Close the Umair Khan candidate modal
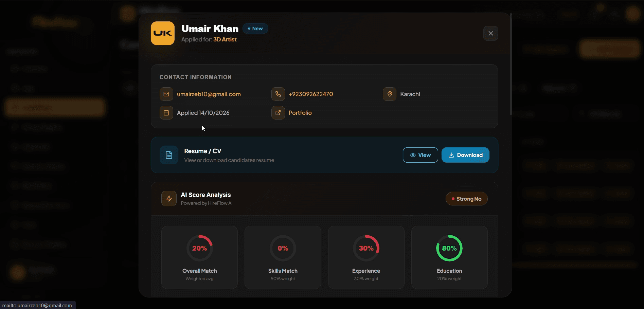The width and height of the screenshot is (644, 309). coord(490,33)
